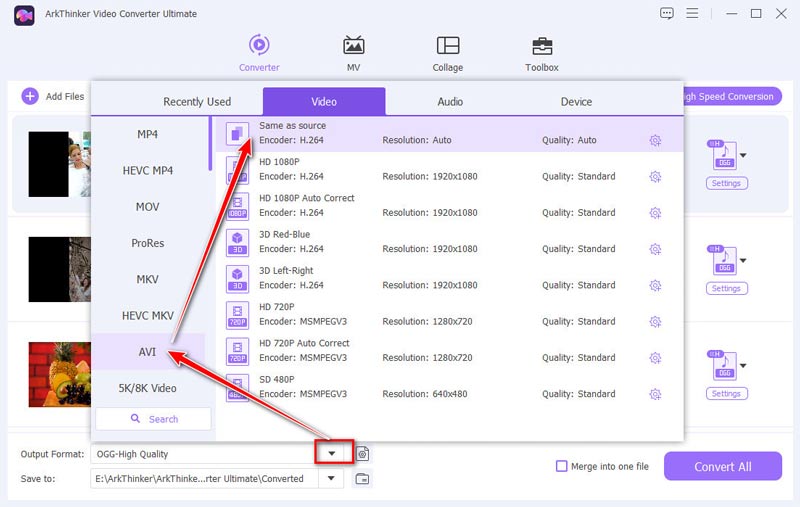Screen dimensions: 800x507
Task: Click the Add Files label
Action: point(65,96)
